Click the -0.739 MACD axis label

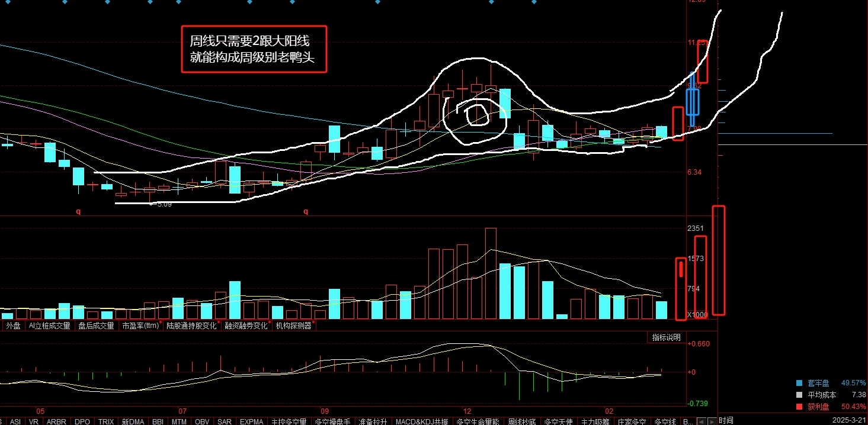[x=697, y=404]
